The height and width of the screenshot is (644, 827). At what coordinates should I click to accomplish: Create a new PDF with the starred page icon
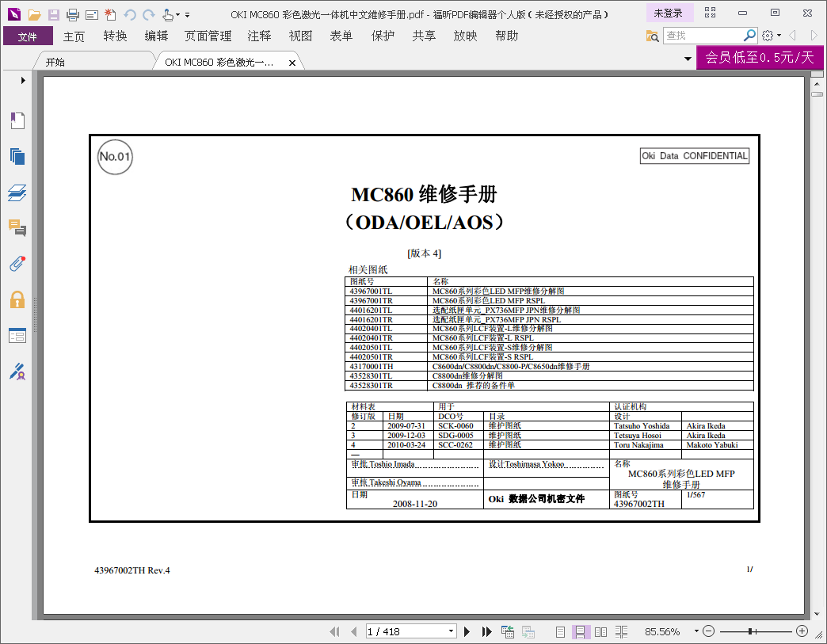[110, 15]
